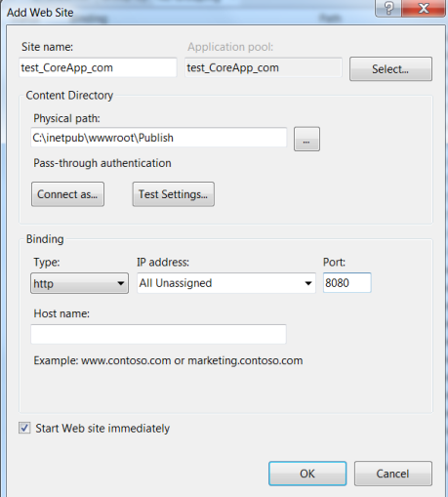Confirm with the OK button
Screen dimensions: 448x497
[x=307, y=474]
